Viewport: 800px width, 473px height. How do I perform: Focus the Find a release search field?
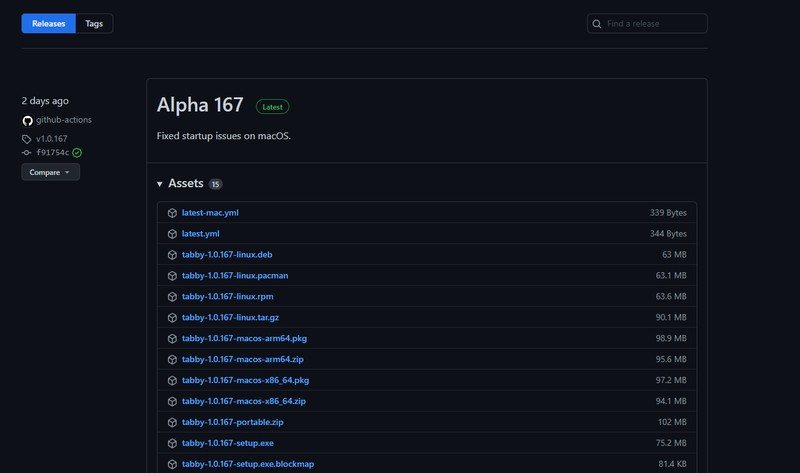coord(647,23)
